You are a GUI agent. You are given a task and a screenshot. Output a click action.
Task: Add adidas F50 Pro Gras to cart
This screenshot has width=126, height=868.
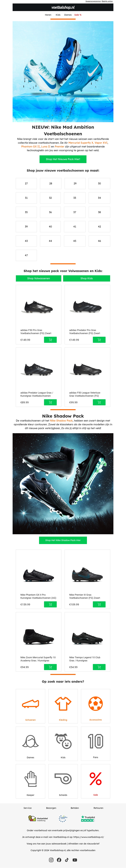[50, 340]
